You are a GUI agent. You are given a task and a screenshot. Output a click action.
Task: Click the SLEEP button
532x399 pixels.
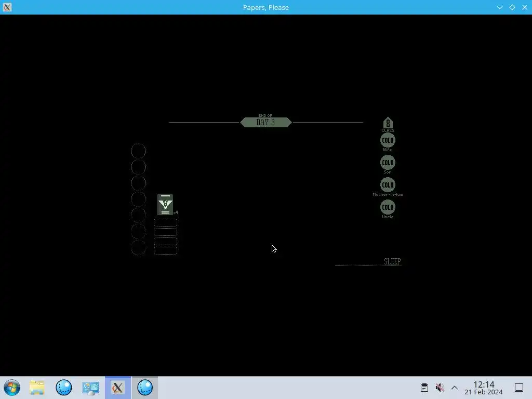(x=392, y=261)
